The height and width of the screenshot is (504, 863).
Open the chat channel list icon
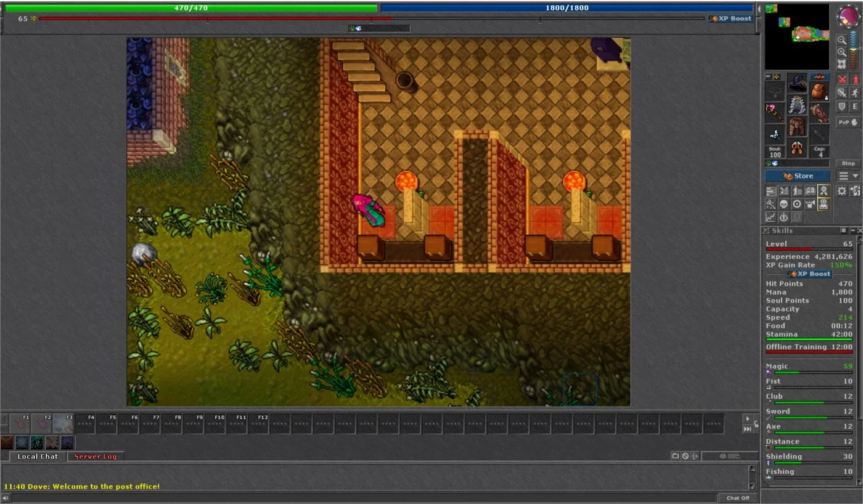[676, 456]
